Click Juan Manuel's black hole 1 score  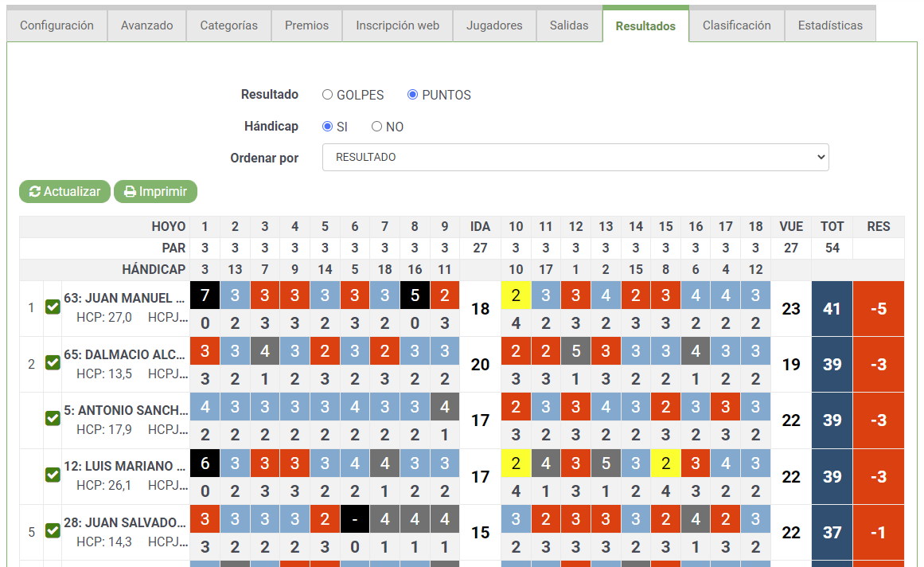click(205, 295)
